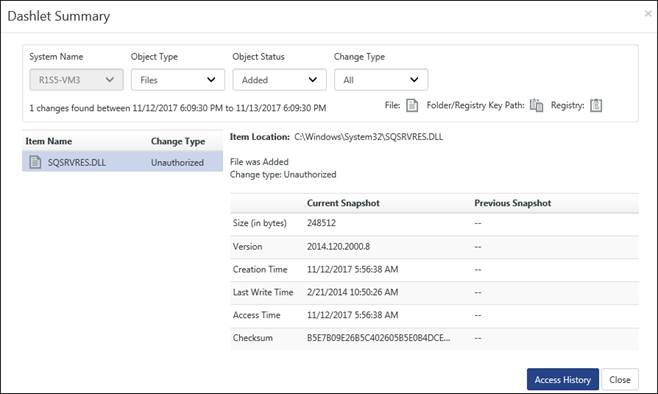Click the Current Snapshot column header

click(343, 203)
